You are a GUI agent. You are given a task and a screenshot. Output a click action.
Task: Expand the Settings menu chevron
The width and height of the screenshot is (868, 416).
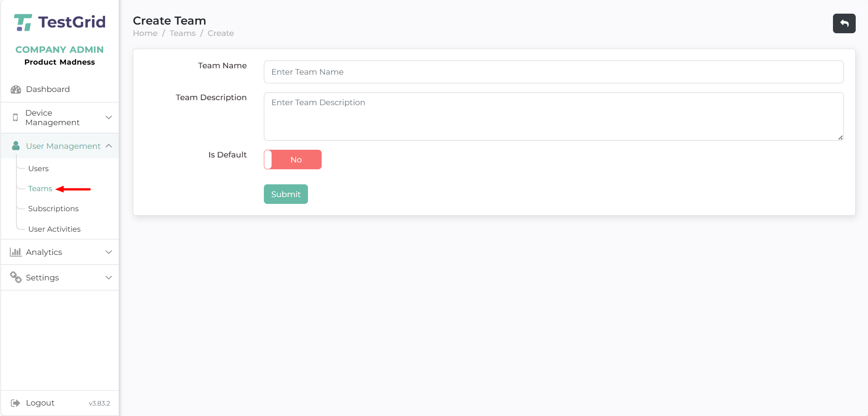pos(109,278)
